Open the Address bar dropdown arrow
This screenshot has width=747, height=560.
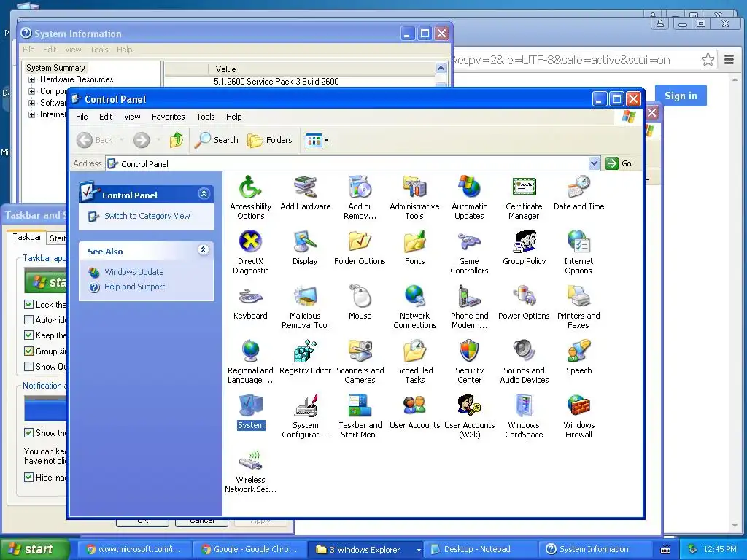coord(594,163)
